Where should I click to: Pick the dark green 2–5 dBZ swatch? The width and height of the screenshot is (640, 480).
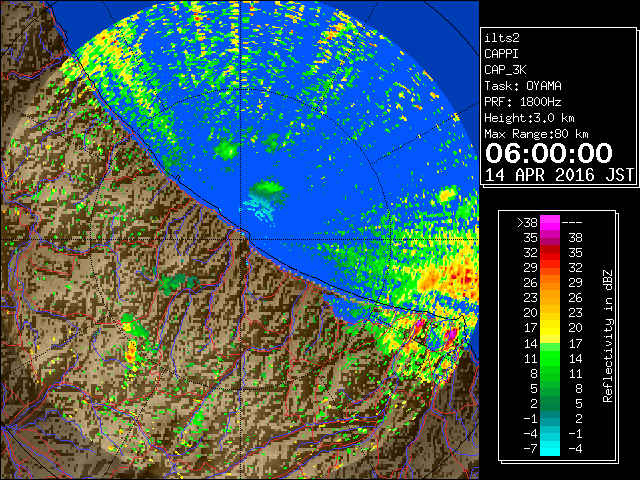550,403
